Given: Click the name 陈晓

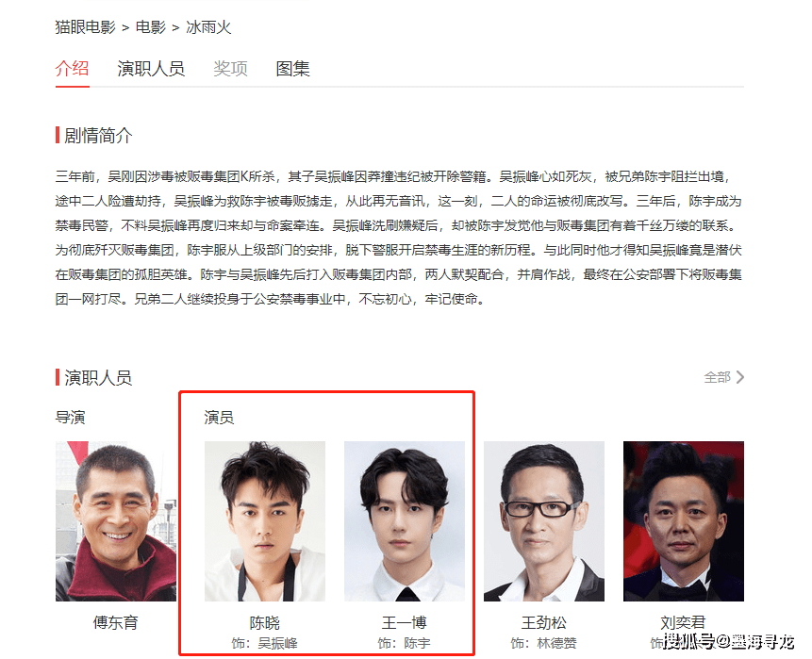Looking at the screenshot, I should [265, 622].
